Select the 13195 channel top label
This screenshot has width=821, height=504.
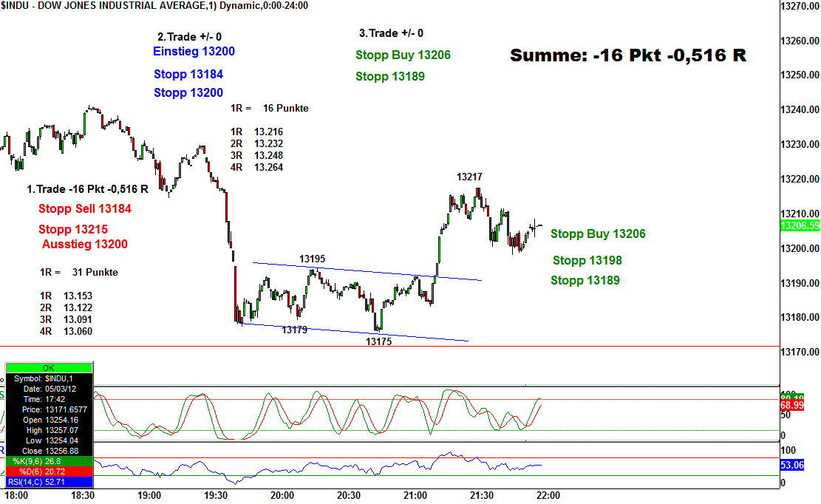click(x=312, y=259)
